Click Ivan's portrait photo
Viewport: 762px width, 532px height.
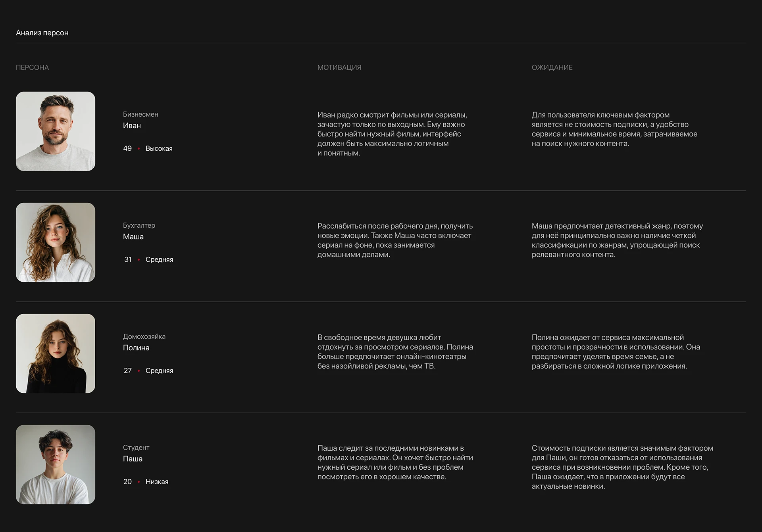tap(56, 131)
